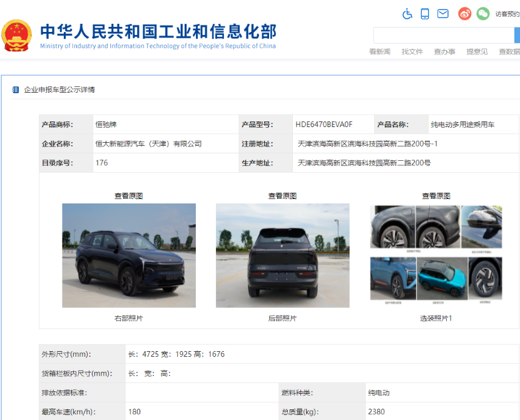Click the 目录序号 label cell
520x420 pixels.
point(66,163)
